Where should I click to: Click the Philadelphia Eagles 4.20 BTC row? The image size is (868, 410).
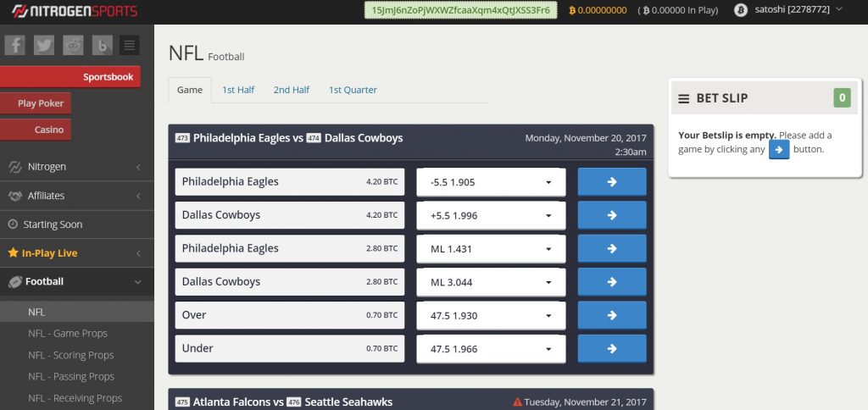(290, 182)
